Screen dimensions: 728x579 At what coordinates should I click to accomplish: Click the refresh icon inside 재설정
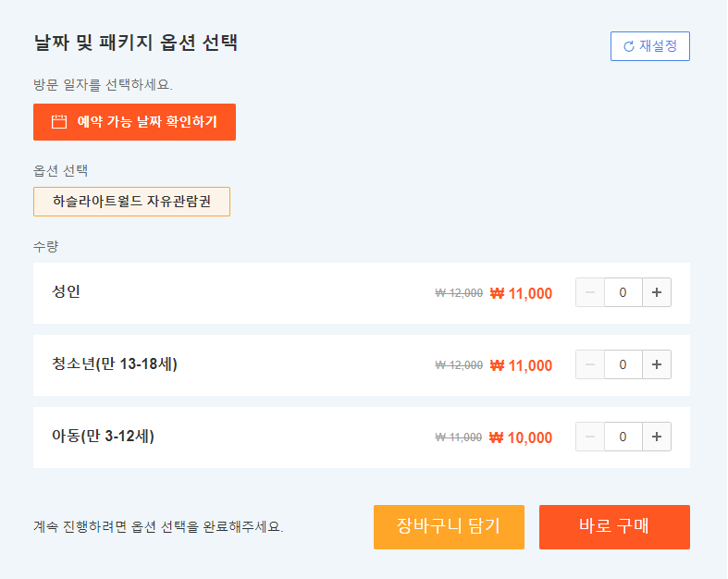click(x=629, y=46)
